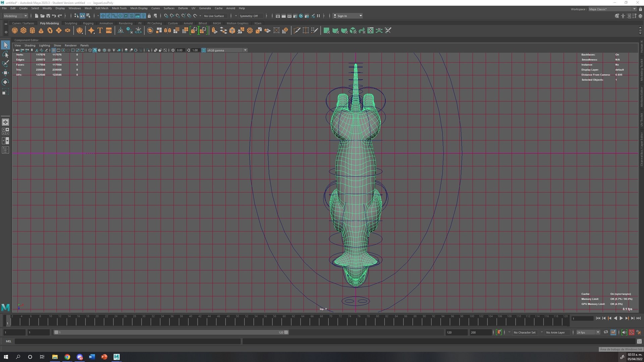Toggle cached playback button
The width and height of the screenshot is (644, 362).
coord(613,332)
